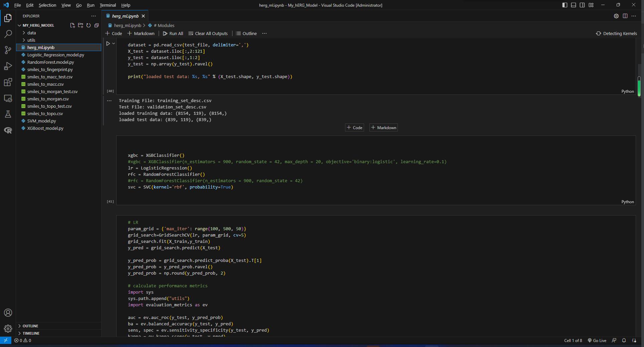Click Python language label of cell 41
This screenshot has width=644, height=347.
627,202
